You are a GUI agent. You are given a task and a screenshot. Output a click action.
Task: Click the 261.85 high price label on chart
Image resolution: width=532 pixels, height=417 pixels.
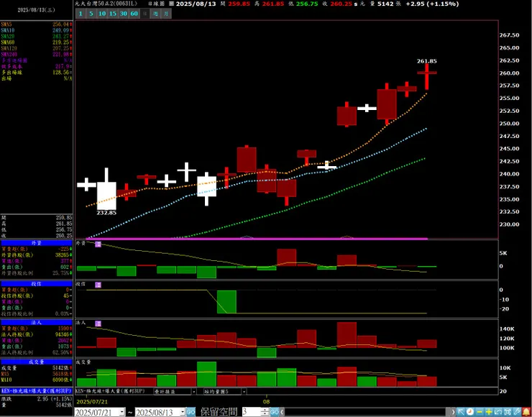426,61
